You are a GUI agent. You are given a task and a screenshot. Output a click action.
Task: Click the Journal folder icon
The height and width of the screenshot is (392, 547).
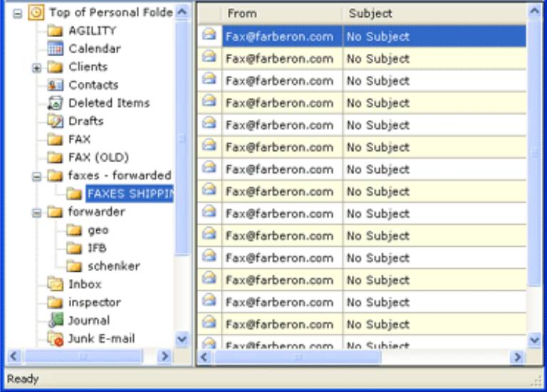pos(55,320)
